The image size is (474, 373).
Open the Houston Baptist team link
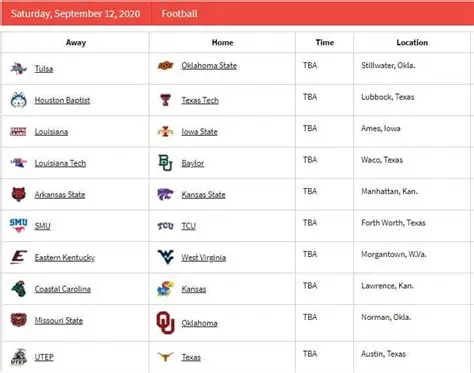62,100
